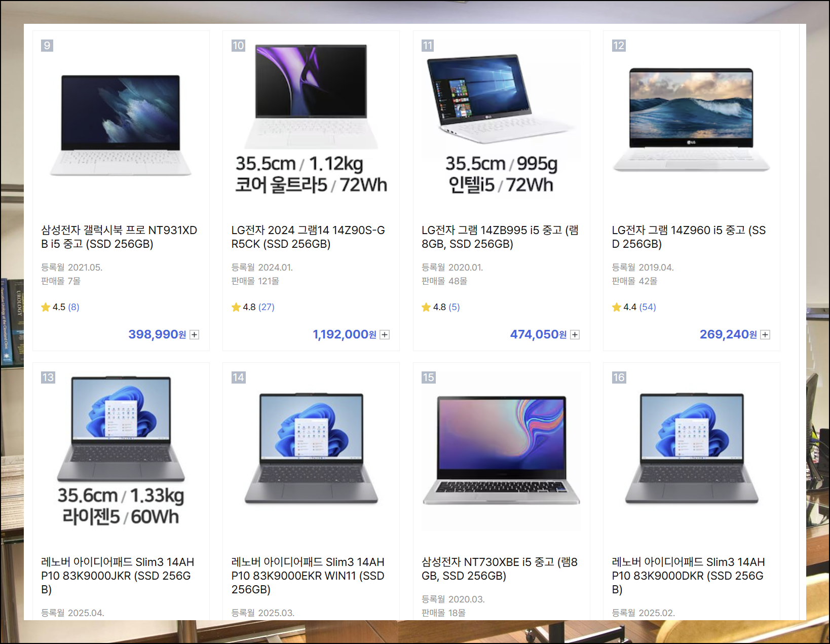Click the 등록월 2024.01. text
This screenshot has width=830, height=644.
pyautogui.click(x=262, y=267)
